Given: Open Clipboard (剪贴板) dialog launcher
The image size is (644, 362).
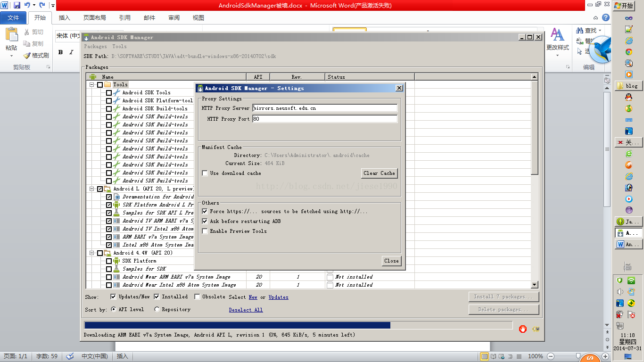Looking at the screenshot, I should pyautogui.click(x=48, y=67).
